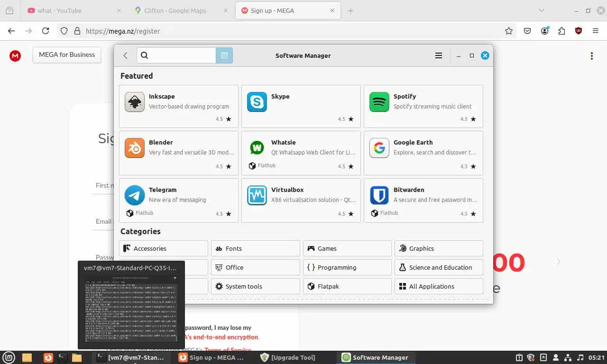
Task: Switch to Sign up - MEGA taskbar window
Action: click(212, 357)
